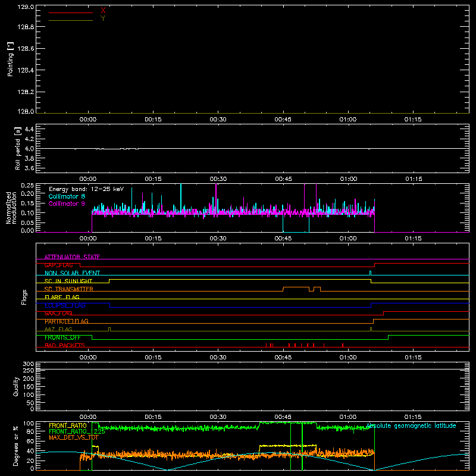Click the yellow FRONT_RATIO legend entry
The image size is (476, 476).
tap(68, 425)
